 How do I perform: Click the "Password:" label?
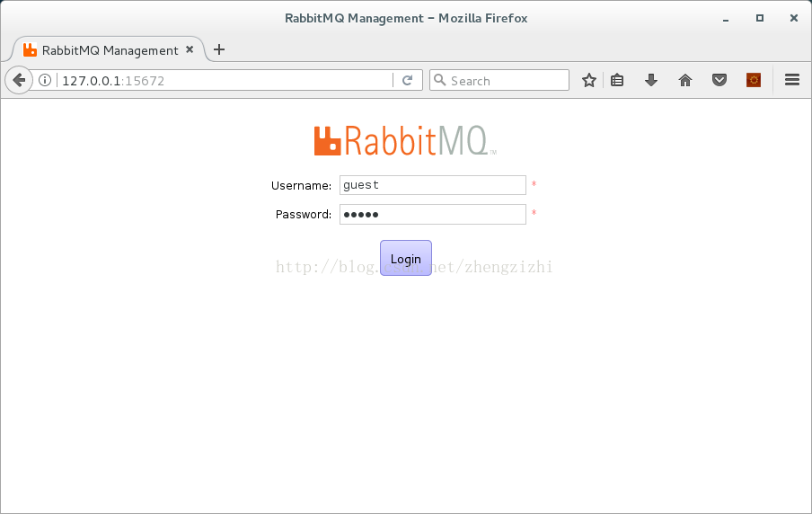tap(303, 214)
